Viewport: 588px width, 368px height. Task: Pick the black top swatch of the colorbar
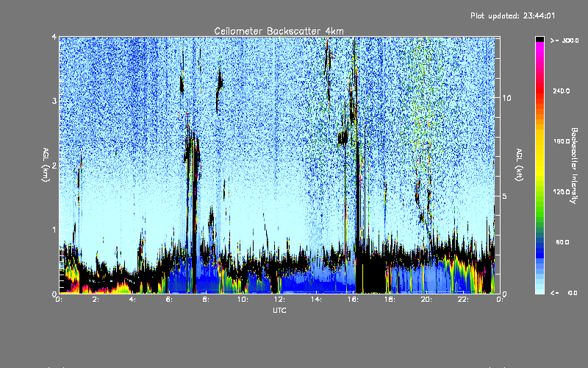(539, 40)
